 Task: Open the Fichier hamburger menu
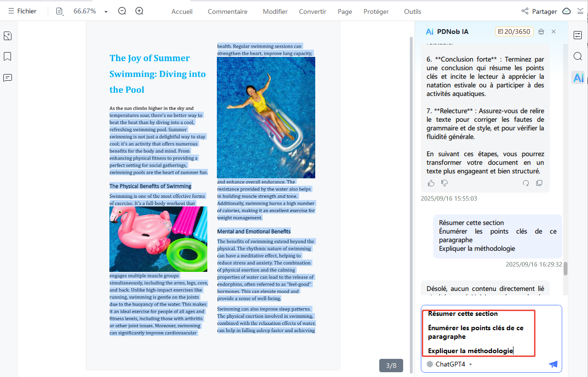point(22,11)
